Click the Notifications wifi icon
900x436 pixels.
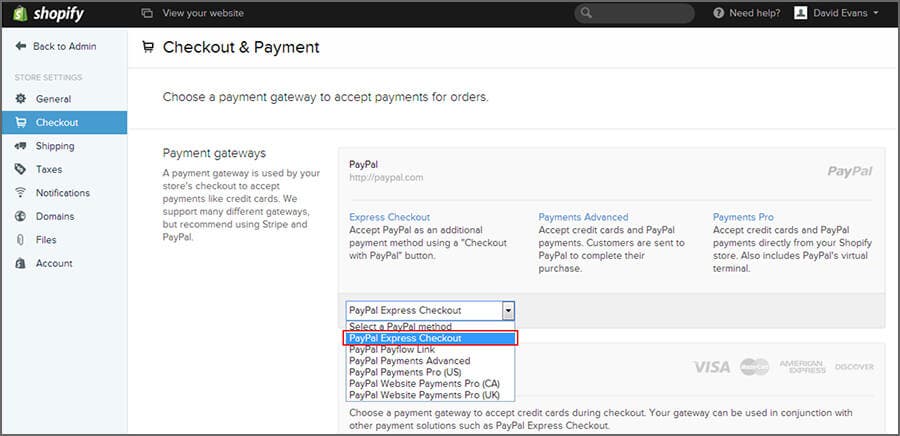coord(21,193)
